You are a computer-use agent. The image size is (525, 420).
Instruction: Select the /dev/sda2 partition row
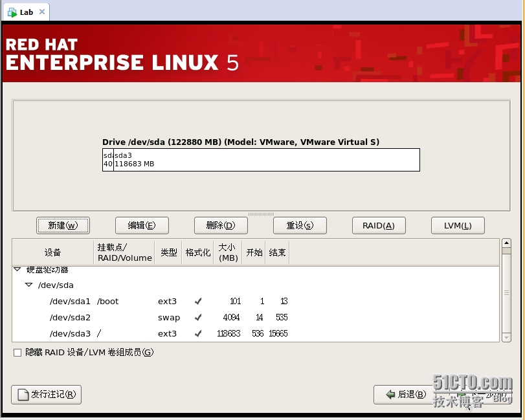coord(256,317)
